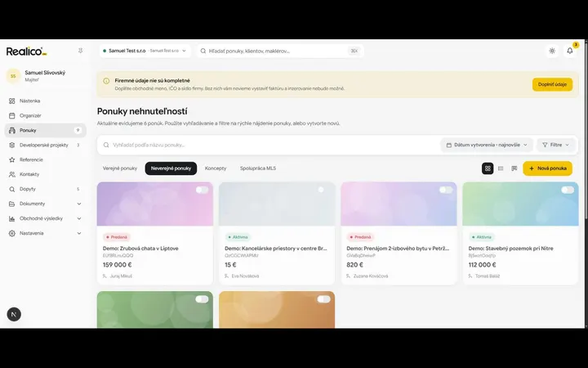588x368 pixels.
Task: Open thumbnail of Stavebný pozemok pri Nitre
Action: tap(520, 204)
